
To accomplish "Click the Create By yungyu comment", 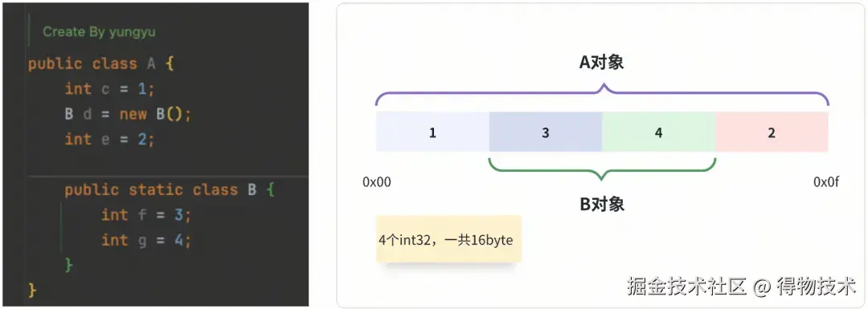I will pos(99,32).
